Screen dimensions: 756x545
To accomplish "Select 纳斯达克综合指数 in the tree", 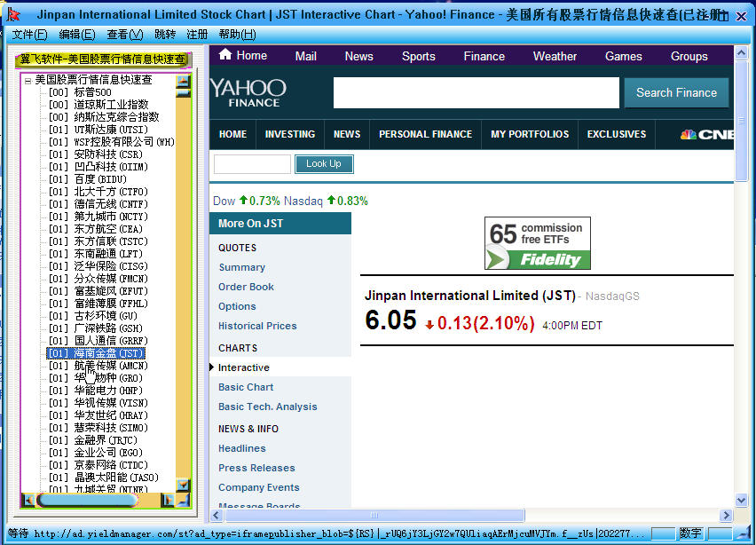I will tap(104, 117).
